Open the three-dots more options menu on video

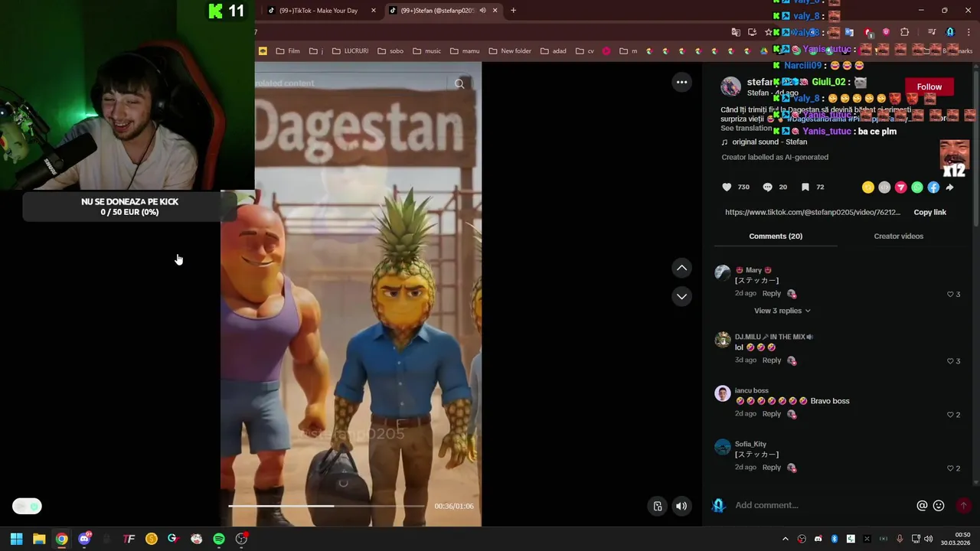[x=681, y=82]
